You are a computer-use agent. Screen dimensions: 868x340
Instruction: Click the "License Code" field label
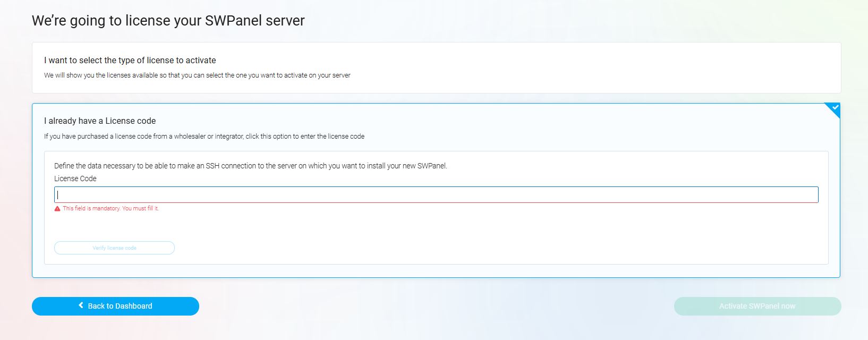(x=75, y=178)
